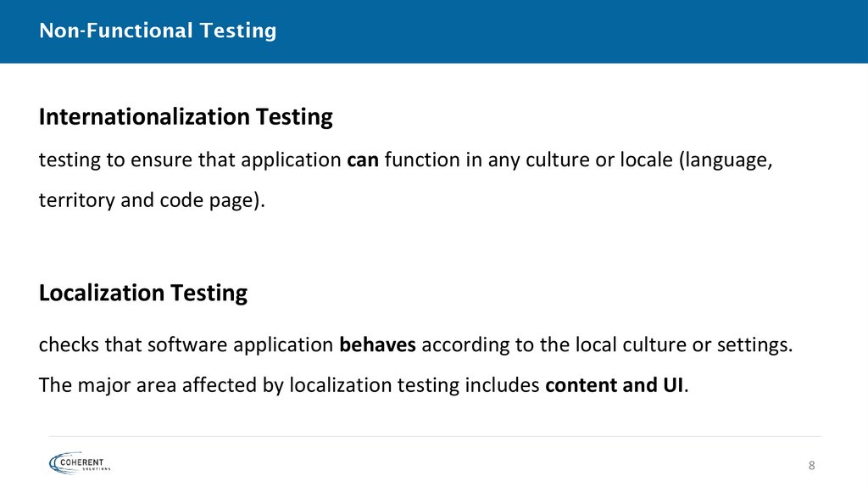This screenshot has height=487, width=868.
Task: Select the Localization Testing heading
Action: click(x=143, y=294)
